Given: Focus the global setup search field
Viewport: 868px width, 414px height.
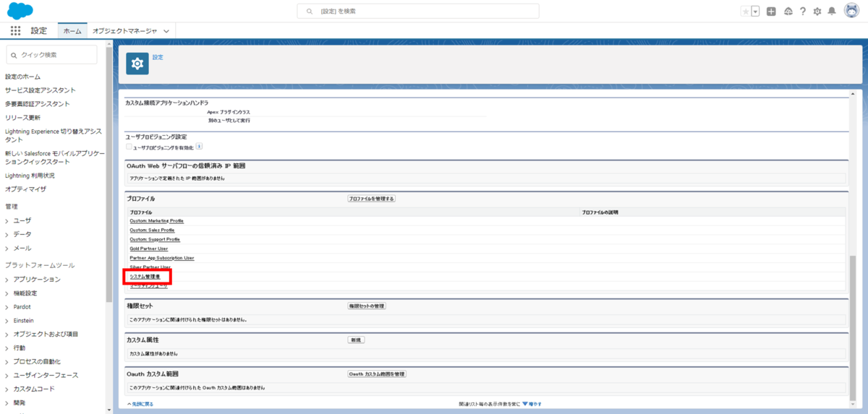Looking at the screenshot, I should click(418, 12).
